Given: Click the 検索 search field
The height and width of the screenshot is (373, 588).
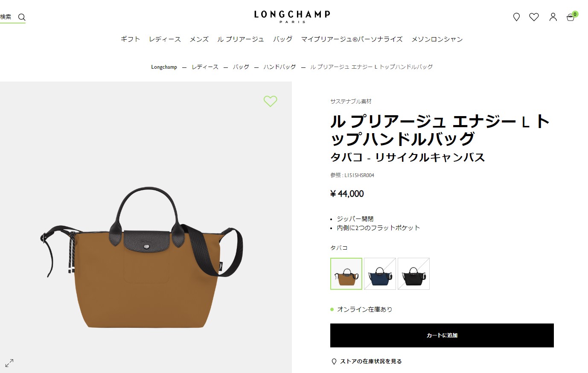Looking at the screenshot, I should pyautogui.click(x=13, y=17).
